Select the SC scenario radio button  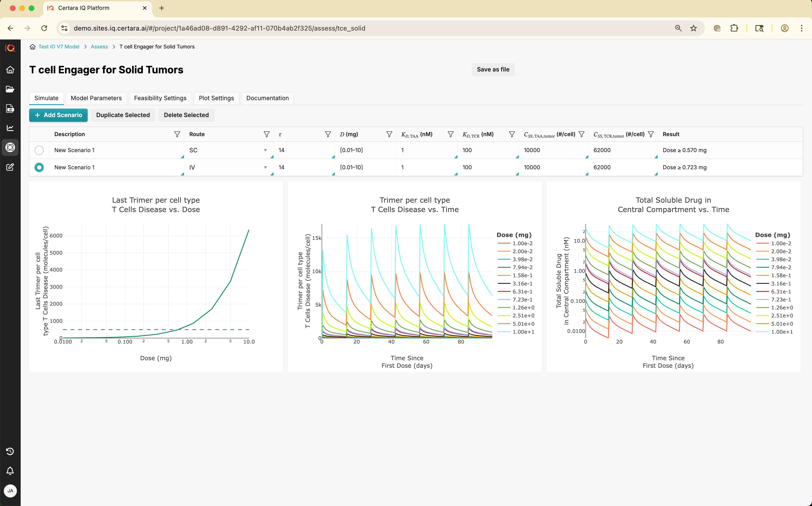(39, 150)
